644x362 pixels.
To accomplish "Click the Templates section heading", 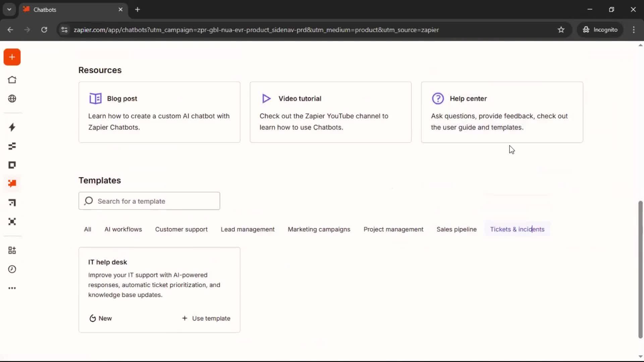I will coord(100,180).
